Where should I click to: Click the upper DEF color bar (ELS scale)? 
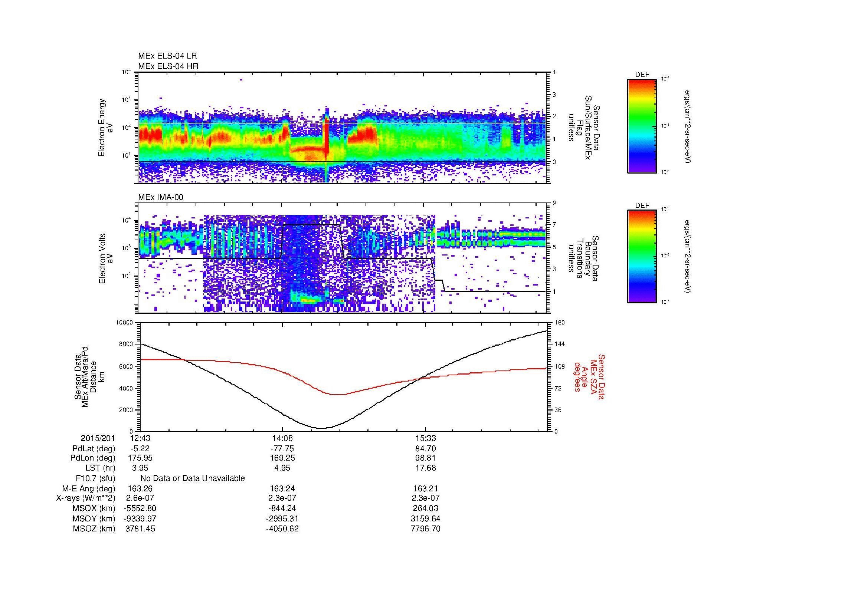click(x=642, y=126)
